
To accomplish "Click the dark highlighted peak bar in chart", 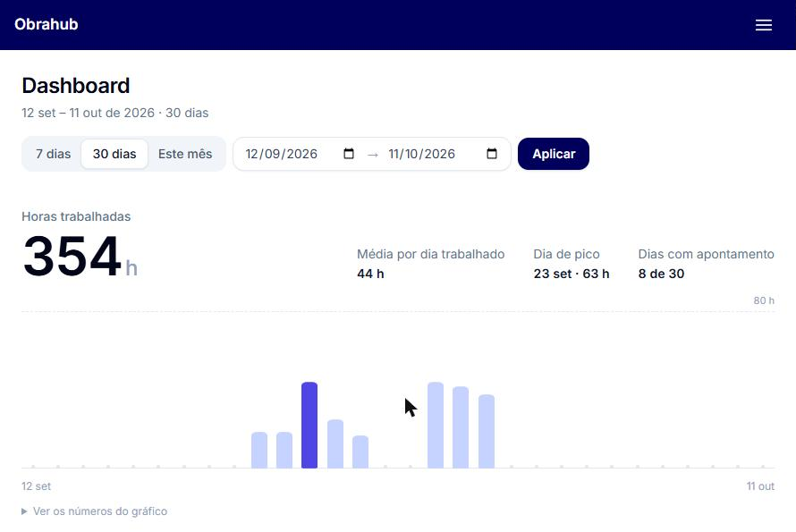I will point(309,425).
